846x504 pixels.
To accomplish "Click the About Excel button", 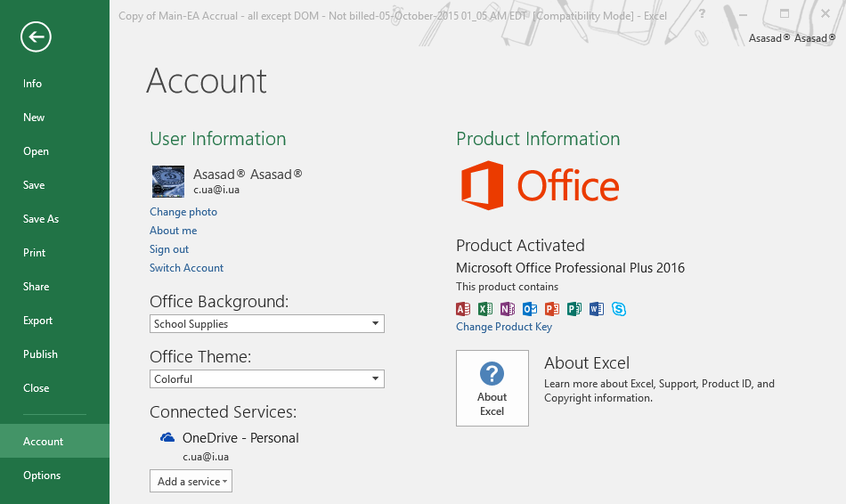I will point(492,388).
